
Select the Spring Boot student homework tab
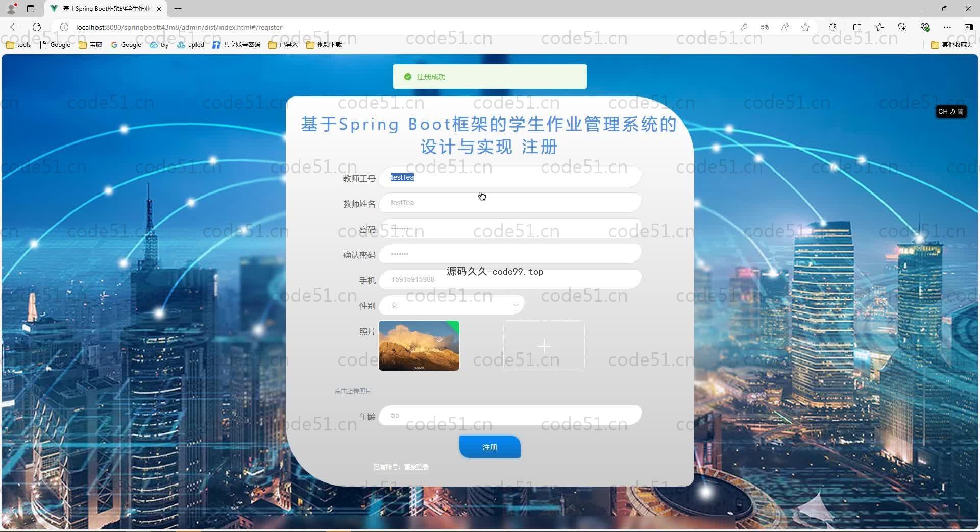[x=105, y=9]
